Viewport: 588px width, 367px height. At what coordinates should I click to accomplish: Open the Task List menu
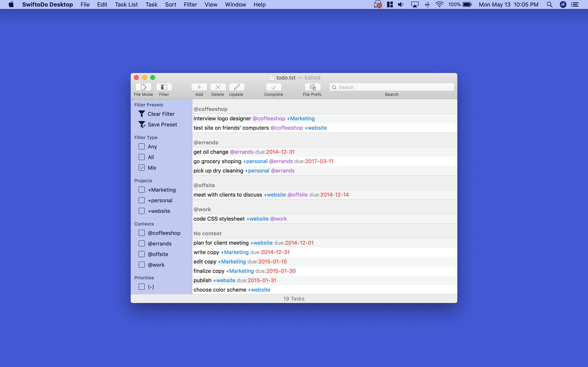(126, 4)
